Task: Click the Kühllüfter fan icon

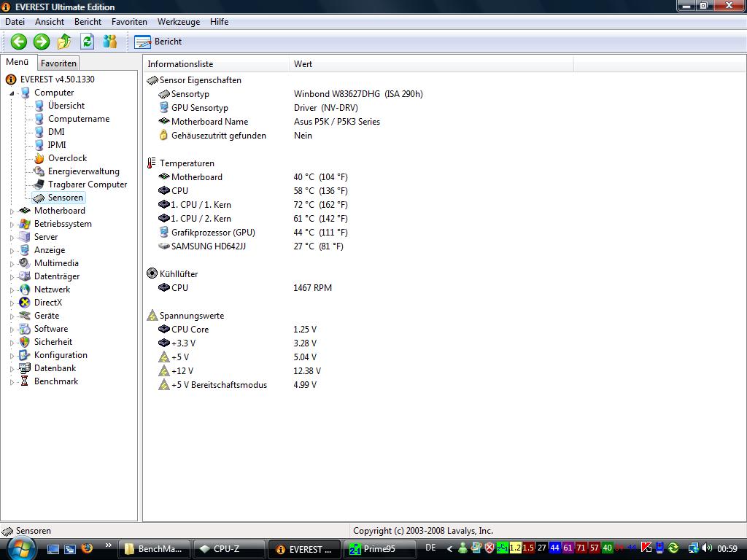Action: click(x=152, y=274)
